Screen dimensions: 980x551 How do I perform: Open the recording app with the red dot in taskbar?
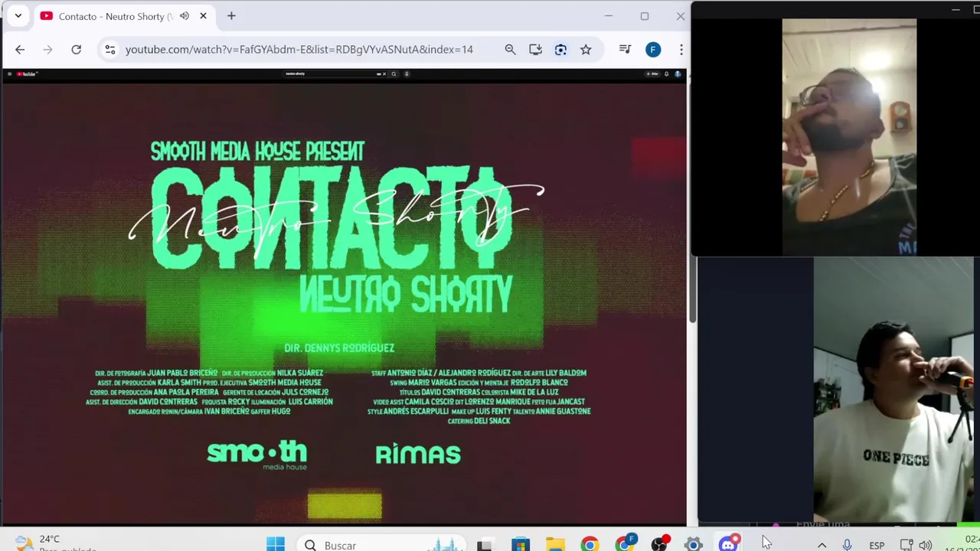click(x=659, y=543)
